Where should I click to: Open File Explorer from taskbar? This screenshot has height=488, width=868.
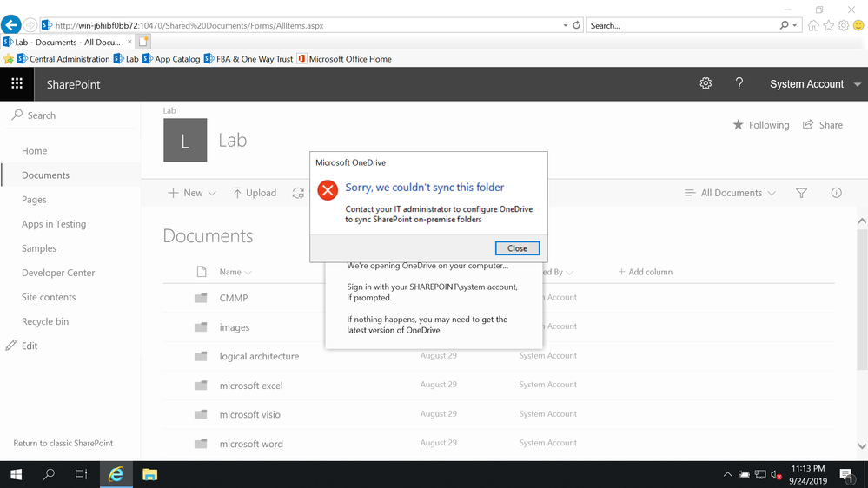pos(149,474)
